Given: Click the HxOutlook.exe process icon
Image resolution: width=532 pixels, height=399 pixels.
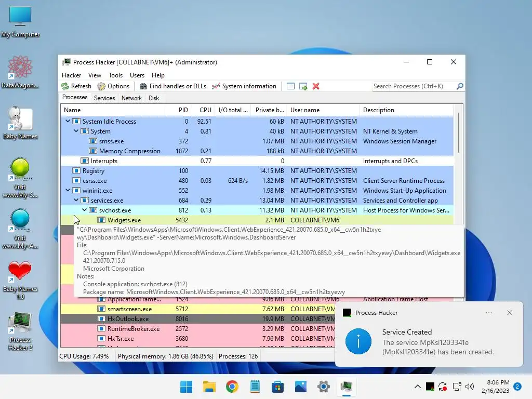Looking at the screenshot, I should click(101, 319).
